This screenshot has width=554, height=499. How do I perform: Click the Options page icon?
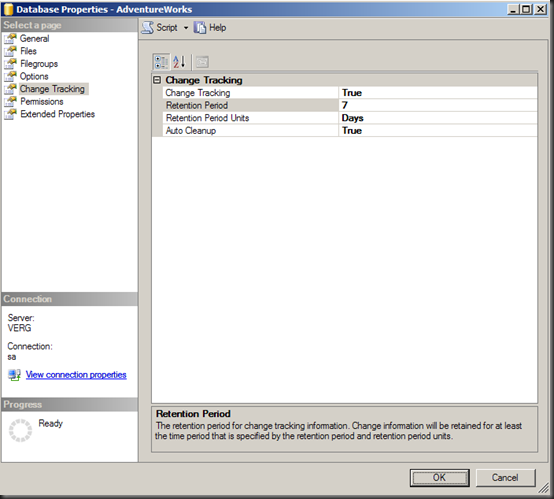pyautogui.click(x=10, y=76)
